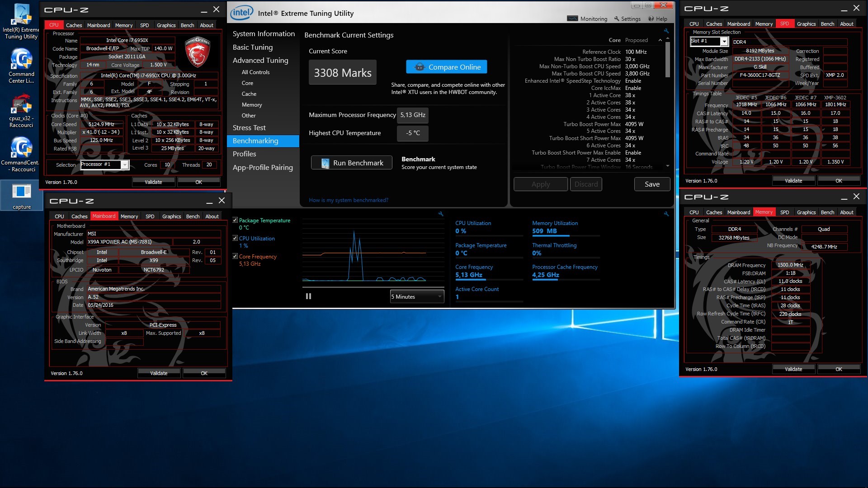Viewport: 868px width, 488px height.
Task: Click Run Benchmark button
Action: (x=352, y=163)
